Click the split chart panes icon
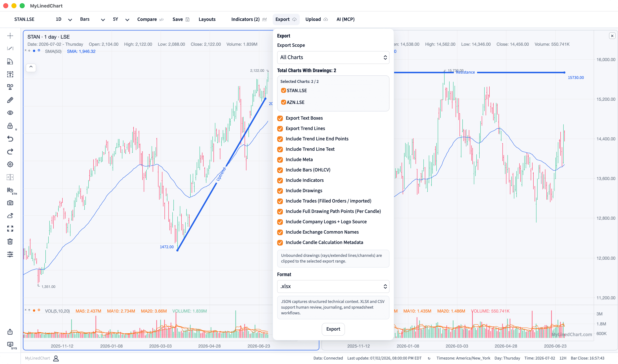 click(x=10, y=177)
